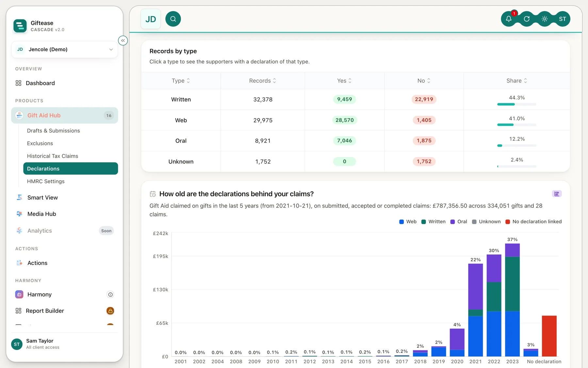
Task: Open the Oral type row
Action: click(355, 141)
